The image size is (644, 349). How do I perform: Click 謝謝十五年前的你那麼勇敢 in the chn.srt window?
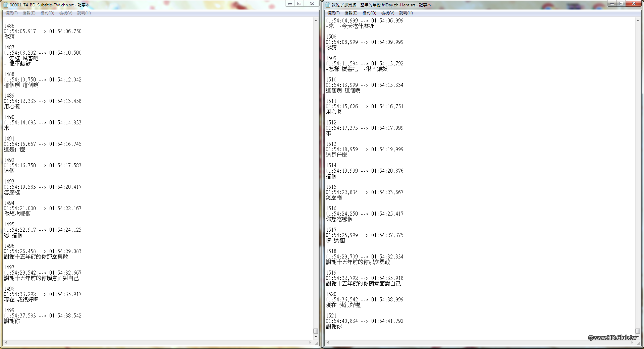[36, 256]
